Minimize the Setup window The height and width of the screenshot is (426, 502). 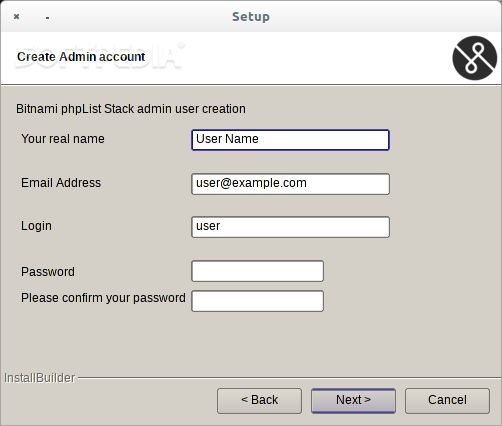tap(48, 18)
